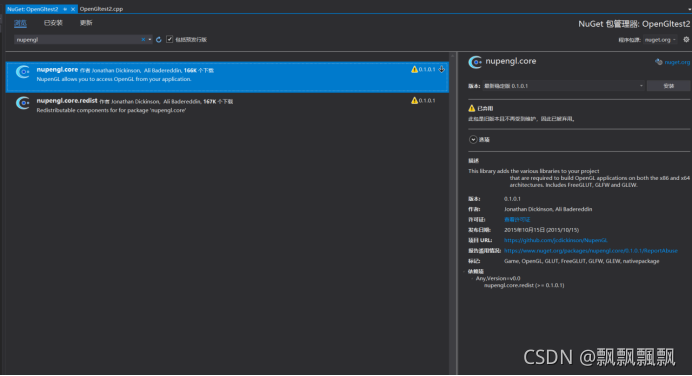Click the nupengl.core.redist package icon

(x=23, y=103)
